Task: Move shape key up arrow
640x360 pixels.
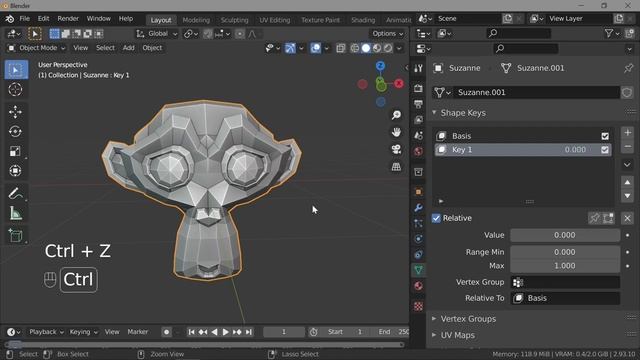Action: point(628,182)
